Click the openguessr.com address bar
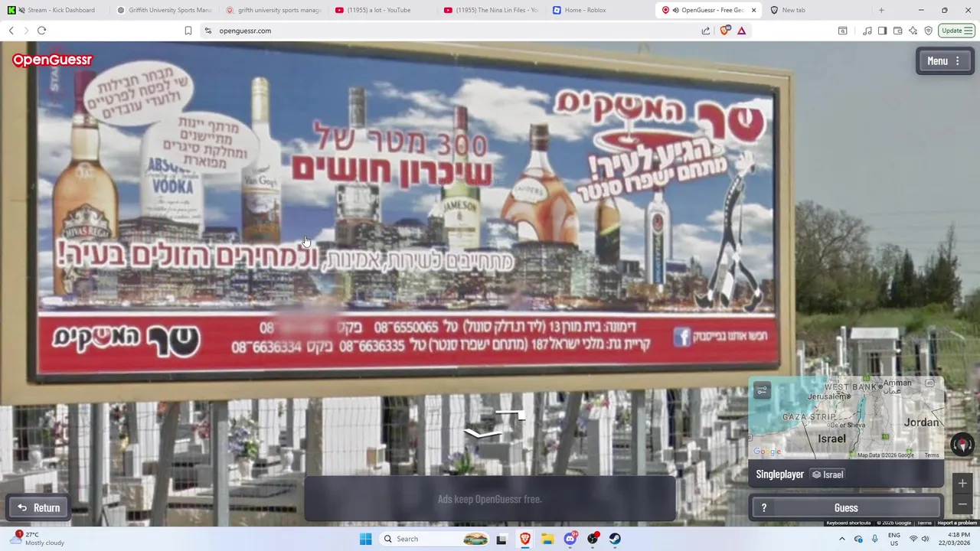 point(452,31)
